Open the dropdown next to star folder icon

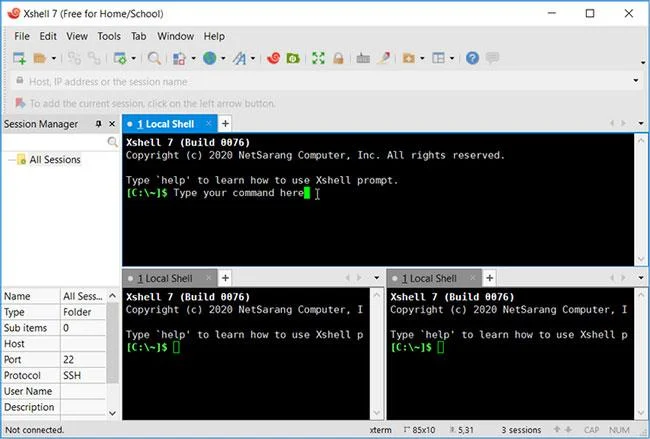tap(422, 58)
